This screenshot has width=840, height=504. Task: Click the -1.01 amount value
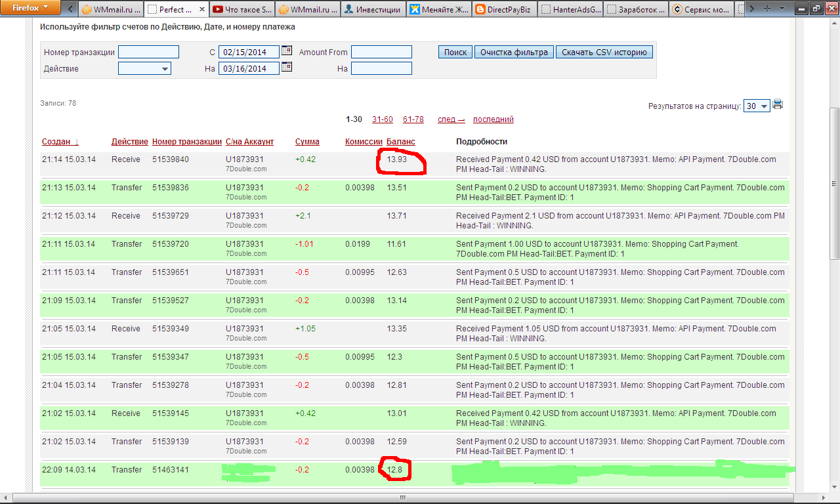click(304, 244)
